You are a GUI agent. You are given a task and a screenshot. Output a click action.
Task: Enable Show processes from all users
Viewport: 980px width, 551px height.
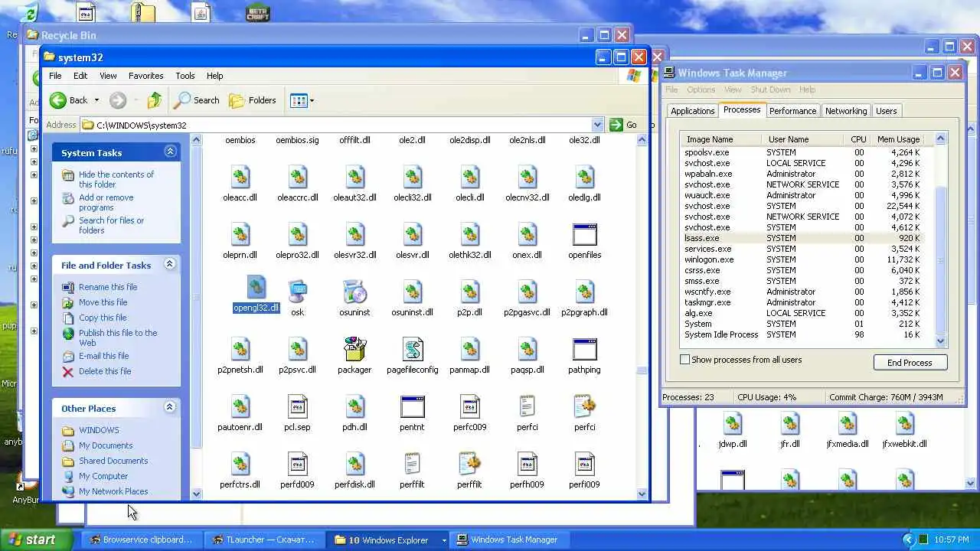[x=685, y=360]
